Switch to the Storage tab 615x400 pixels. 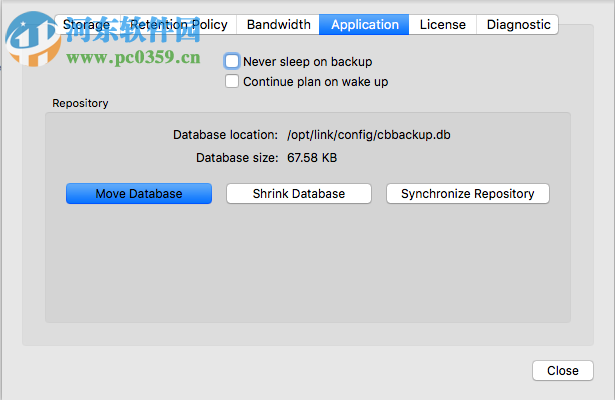pos(87,25)
